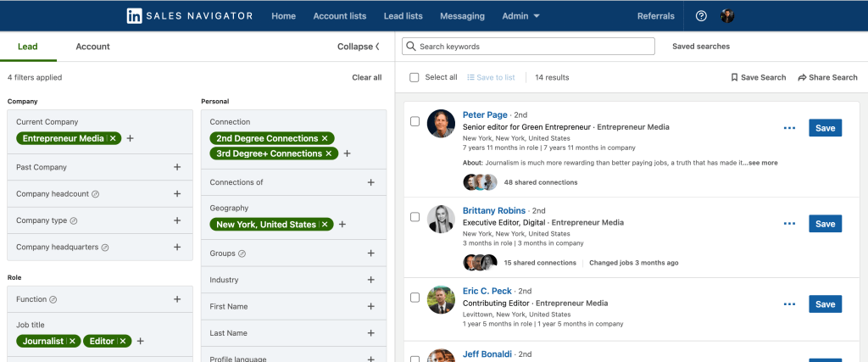Open Lead lists in the navigation
This screenshot has height=362, width=868.
pyautogui.click(x=403, y=16)
